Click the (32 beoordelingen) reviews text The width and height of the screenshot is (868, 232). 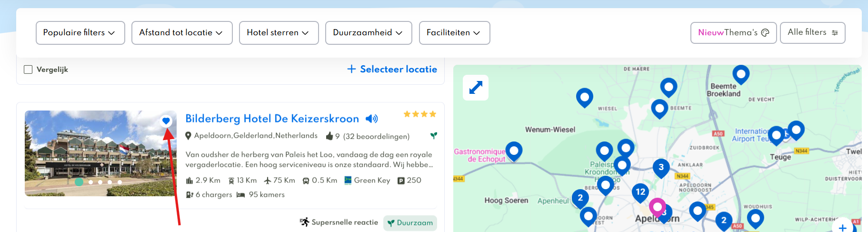[376, 137]
